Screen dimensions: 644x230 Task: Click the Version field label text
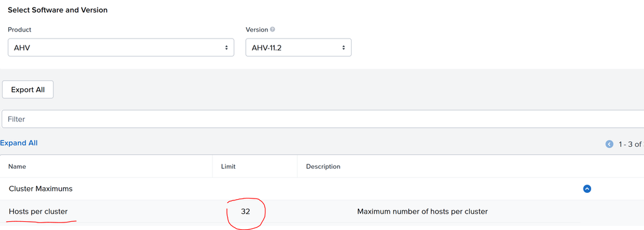pos(257,30)
